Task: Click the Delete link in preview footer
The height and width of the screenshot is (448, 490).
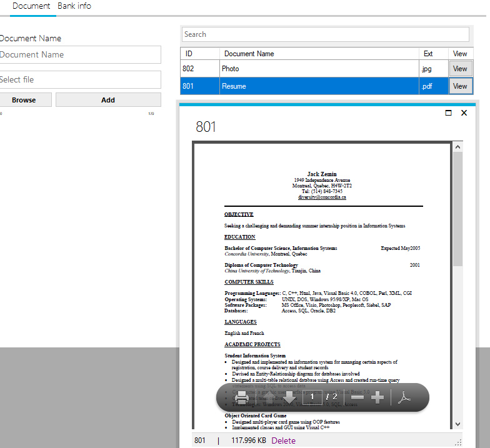Action: pos(284,441)
